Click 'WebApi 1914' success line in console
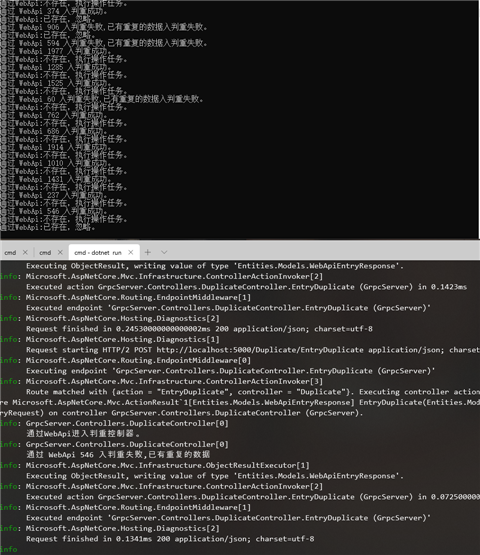 pyautogui.click(x=56, y=147)
